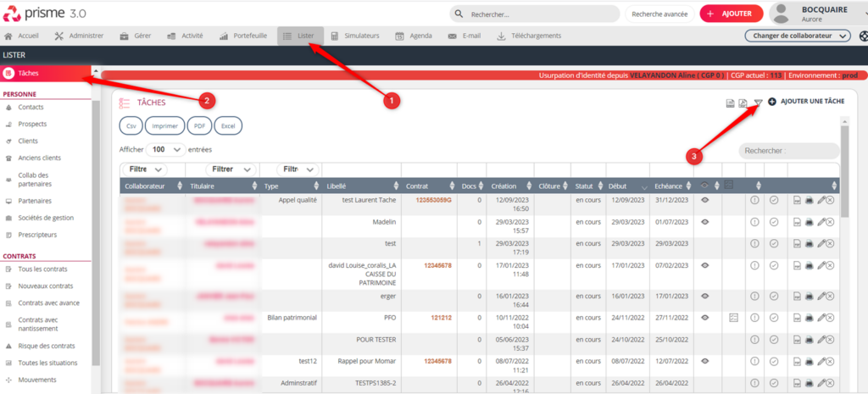This screenshot has height=394, width=868.
Task: Click the Rechercher field above the table
Action: 787,151
